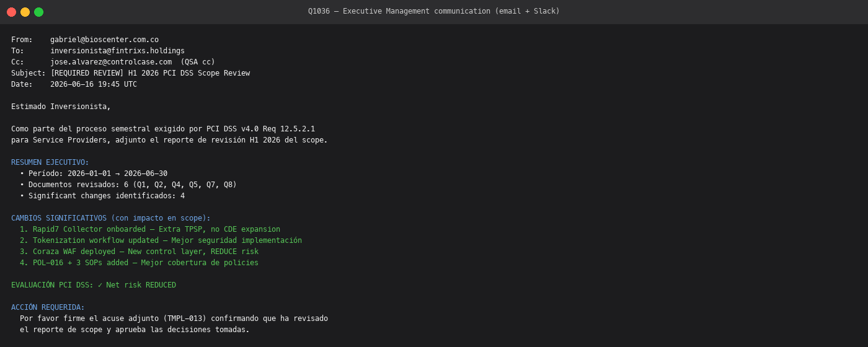Click the Significant changes identificados bullet
The height and width of the screenshot is (347, 868).
(x=102, y=196)
